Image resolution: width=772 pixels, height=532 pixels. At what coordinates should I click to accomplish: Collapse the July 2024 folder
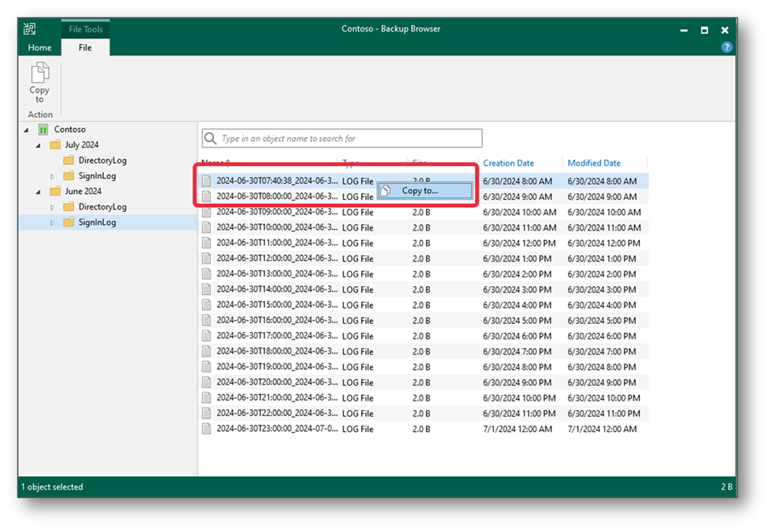[x=38, y=145]
